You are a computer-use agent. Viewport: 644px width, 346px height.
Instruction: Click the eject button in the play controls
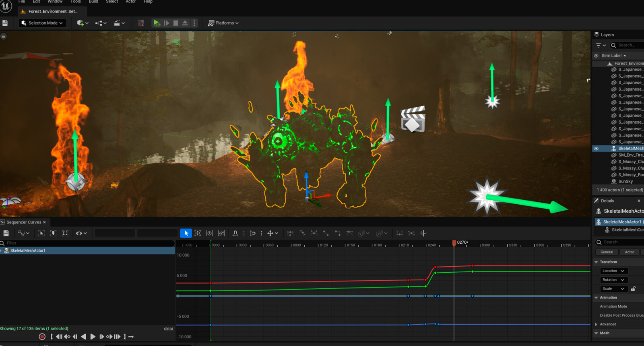point(185,23)
